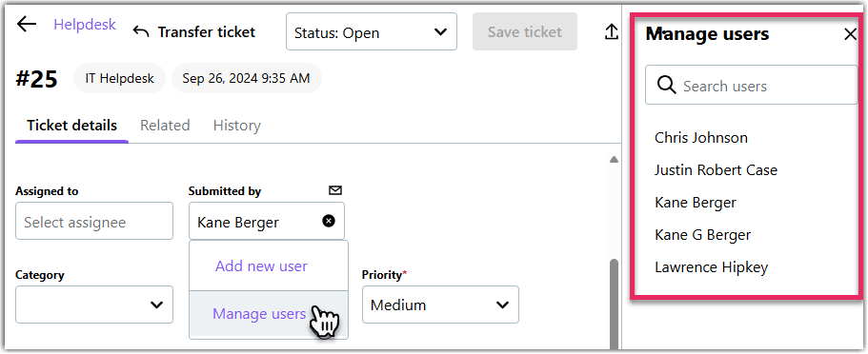The height and width of the screenshot is (354, 868).
Task: Click the envelope icon above Submitted by
Action: click(335, 191)
